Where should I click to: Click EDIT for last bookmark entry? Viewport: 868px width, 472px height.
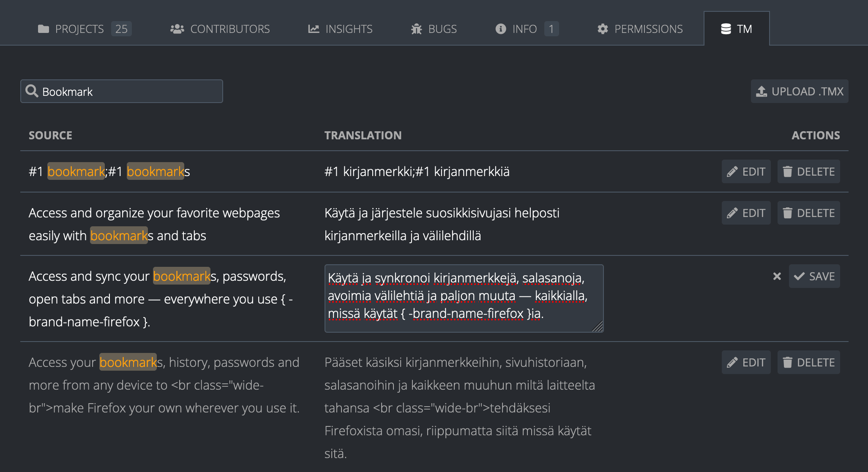point(747,362)
